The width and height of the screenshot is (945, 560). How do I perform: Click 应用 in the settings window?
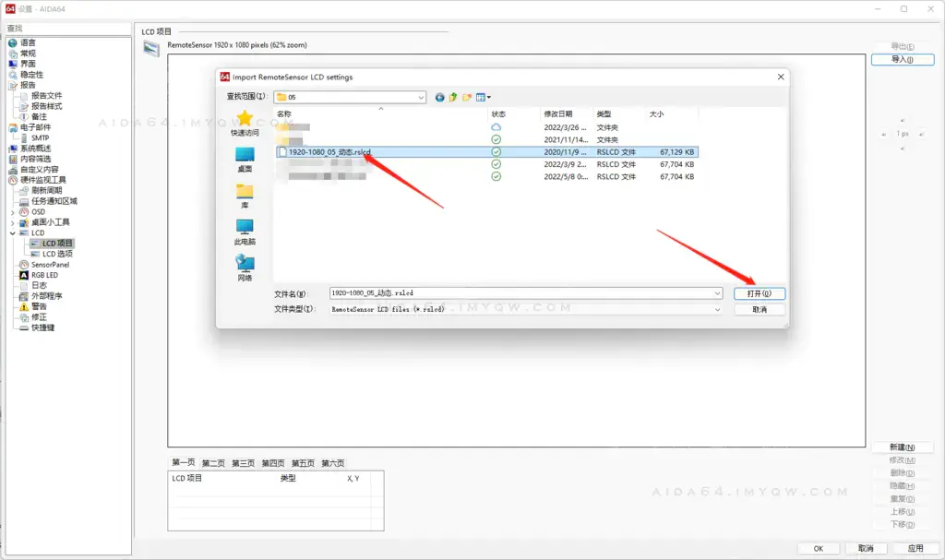(915, 549)
